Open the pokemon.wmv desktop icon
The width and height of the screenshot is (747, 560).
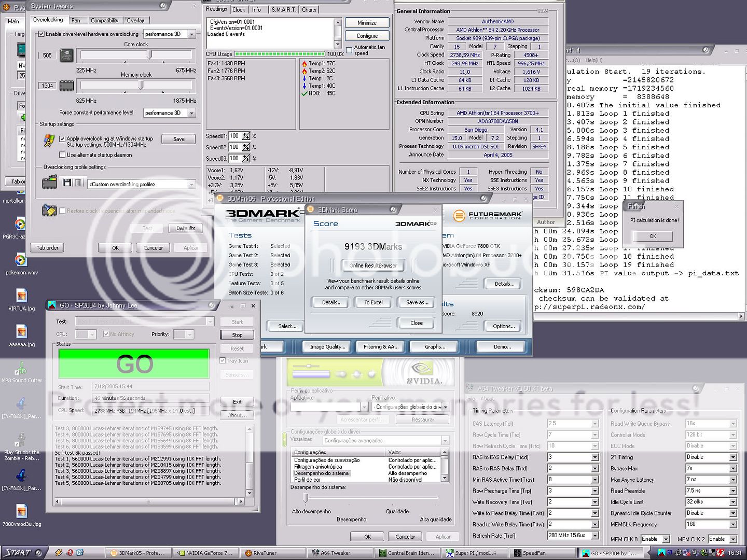[21, 260]
